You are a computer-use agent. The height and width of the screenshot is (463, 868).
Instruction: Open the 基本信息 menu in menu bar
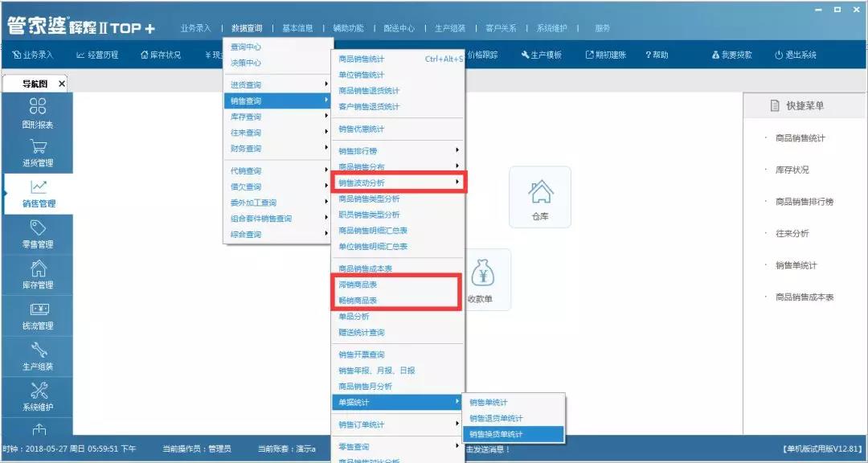coord(297,28)
